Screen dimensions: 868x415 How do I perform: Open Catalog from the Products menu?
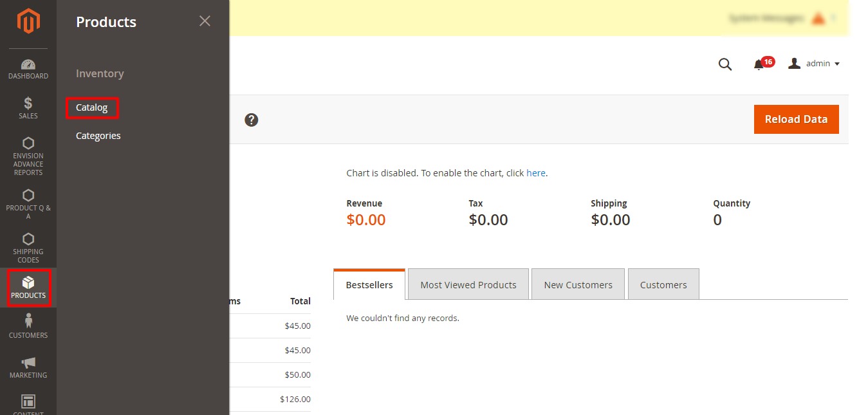tap(92, 107)
